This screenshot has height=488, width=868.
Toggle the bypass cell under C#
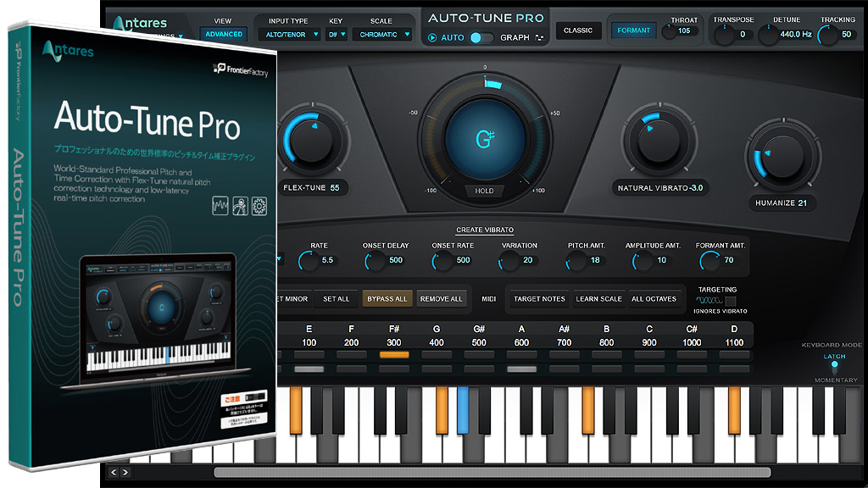692,355
